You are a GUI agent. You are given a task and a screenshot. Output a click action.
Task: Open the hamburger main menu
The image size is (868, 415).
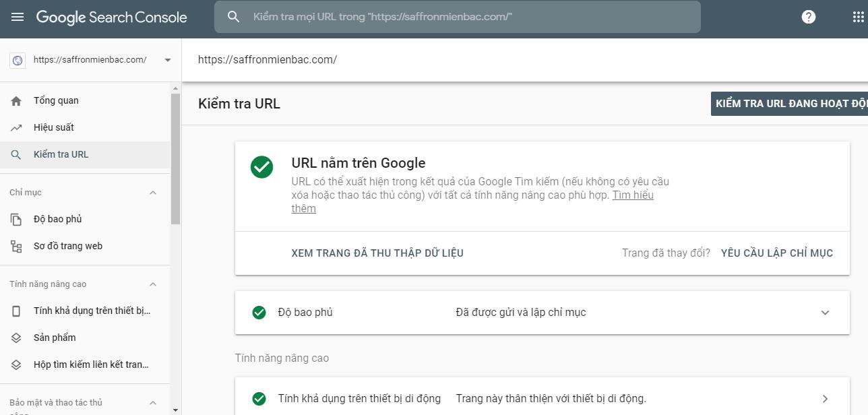click(18, 17)
